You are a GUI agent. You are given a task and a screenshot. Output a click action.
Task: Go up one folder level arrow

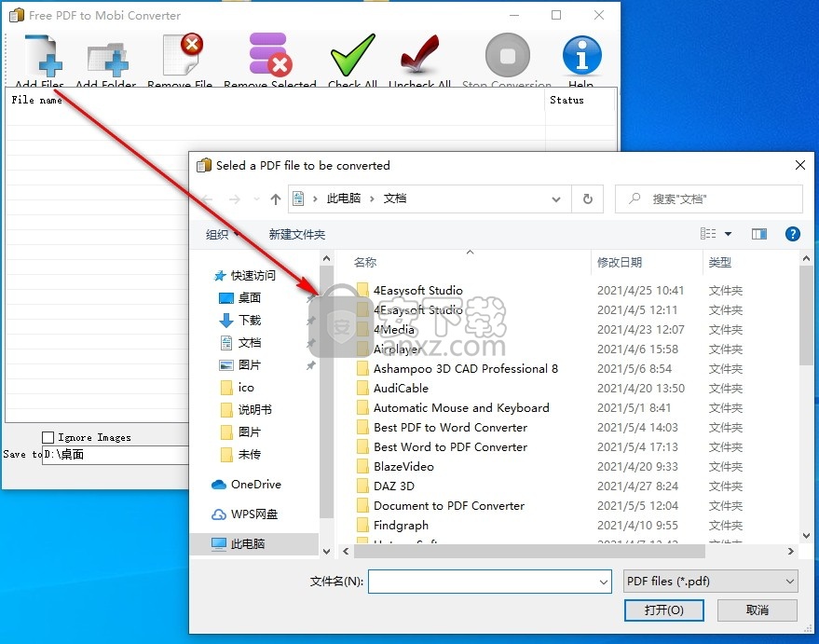[275, 199]
